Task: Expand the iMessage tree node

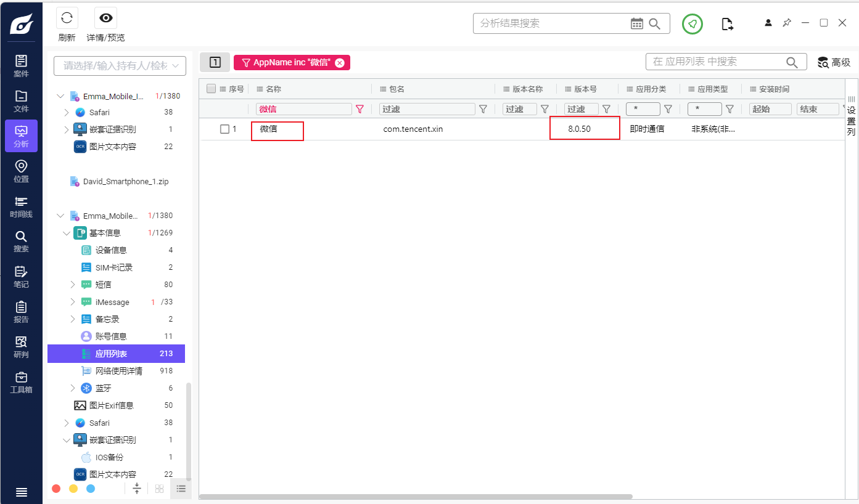Action: 72,302
